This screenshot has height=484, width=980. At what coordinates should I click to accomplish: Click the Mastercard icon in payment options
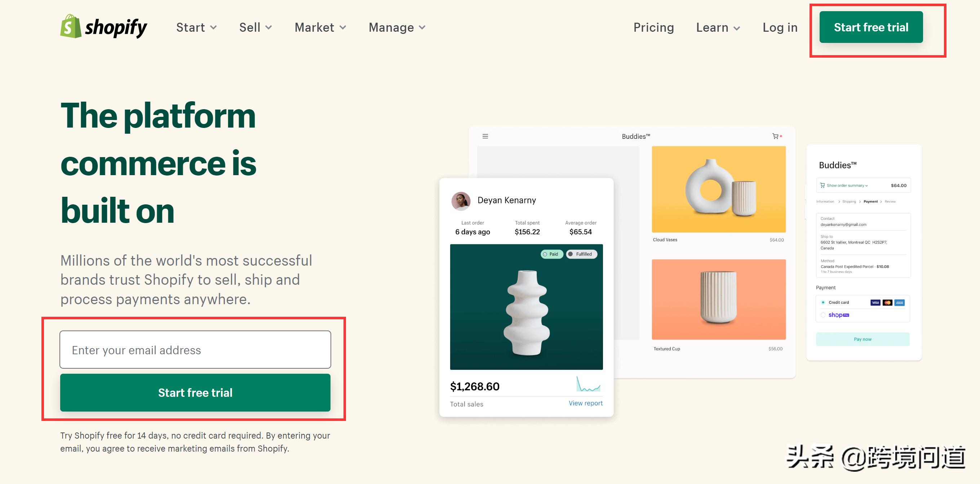click(889, 302)
